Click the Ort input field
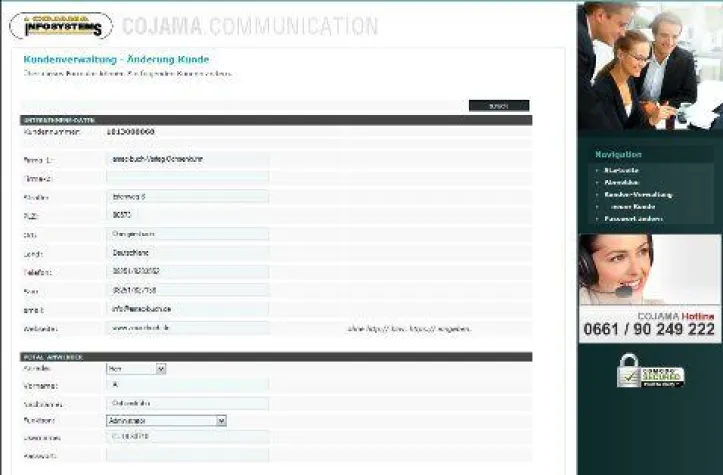The height and width of the screenshot is (475, 723). tap(188, 234)
